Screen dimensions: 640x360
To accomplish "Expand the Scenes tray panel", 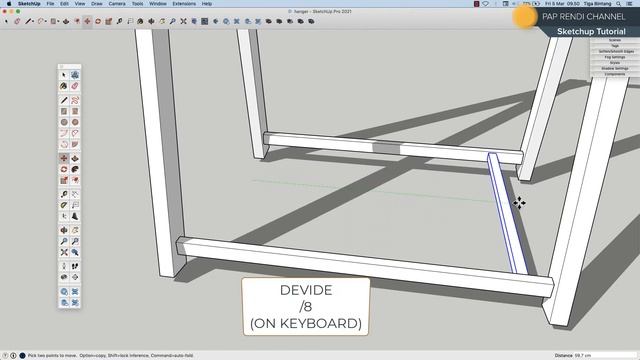I will (615, 40).
